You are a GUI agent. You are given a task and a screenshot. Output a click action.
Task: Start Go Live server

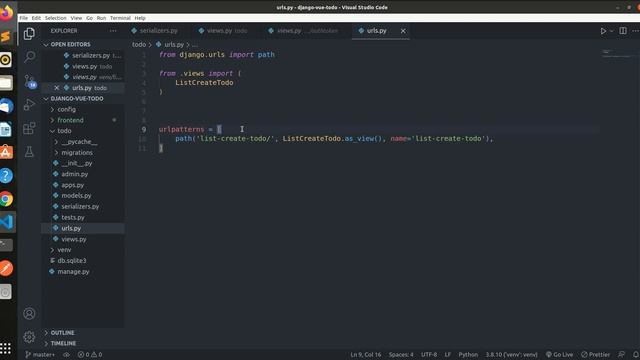click(559, 355)
